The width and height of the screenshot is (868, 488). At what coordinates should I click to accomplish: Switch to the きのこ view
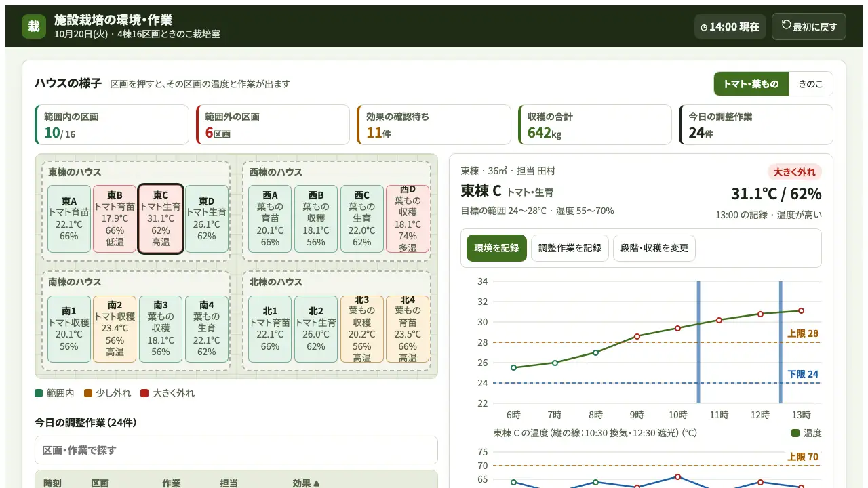[x=811, y=84]
